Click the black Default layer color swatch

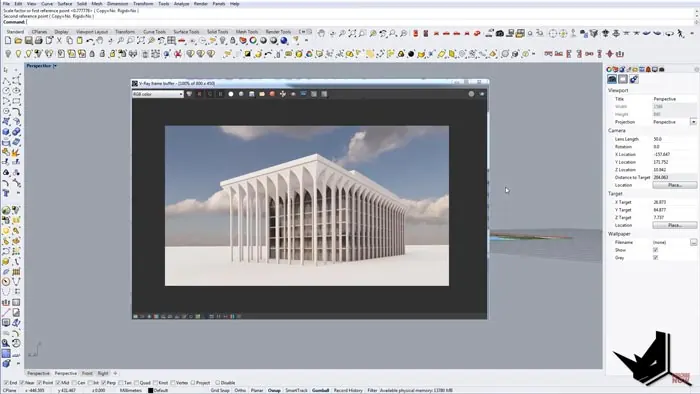(150, 390)
